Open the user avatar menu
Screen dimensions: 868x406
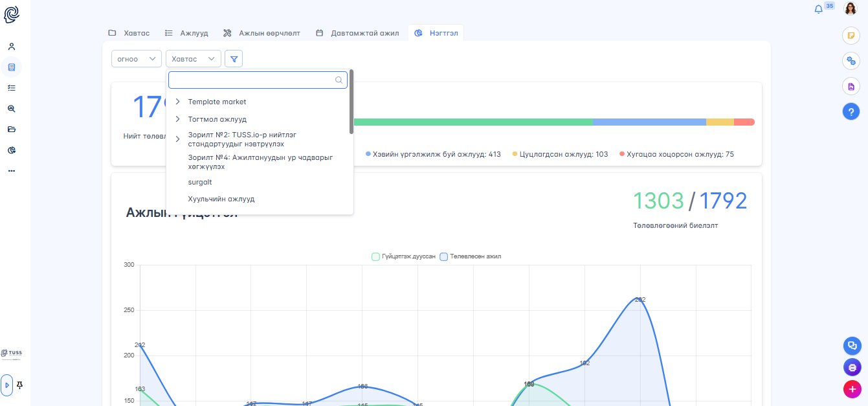pyautogui.click(x=851, y=9)
